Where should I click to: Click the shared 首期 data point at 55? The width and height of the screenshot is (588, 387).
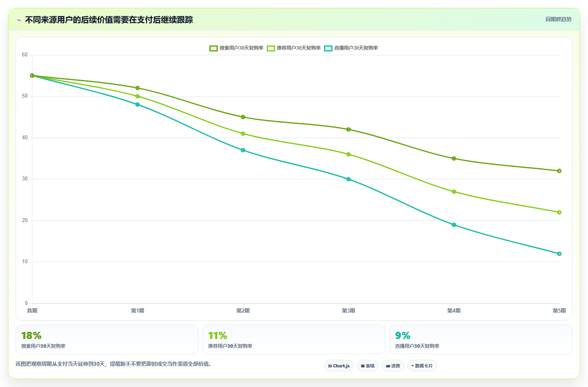click(32, 76)
